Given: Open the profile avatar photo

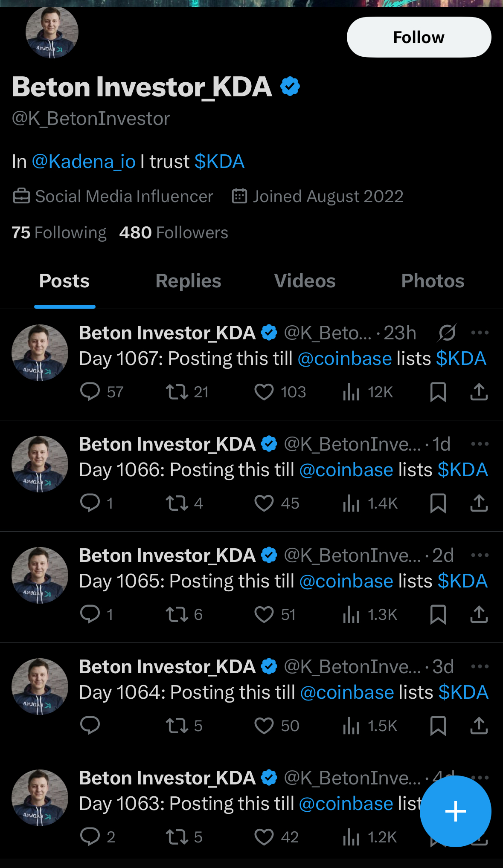Looking at the screenshot, I should pyautogui.click(x=52, y=33).
